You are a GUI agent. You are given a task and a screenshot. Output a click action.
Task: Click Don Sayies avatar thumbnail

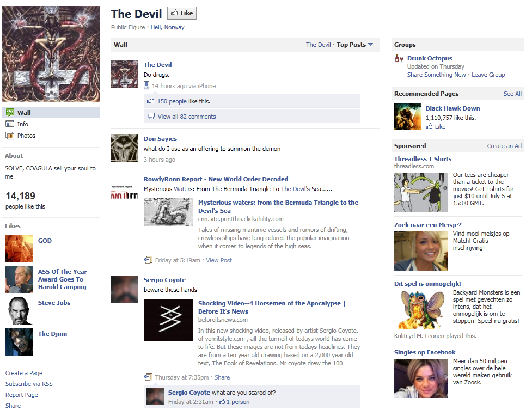click(x=125, y=148)
